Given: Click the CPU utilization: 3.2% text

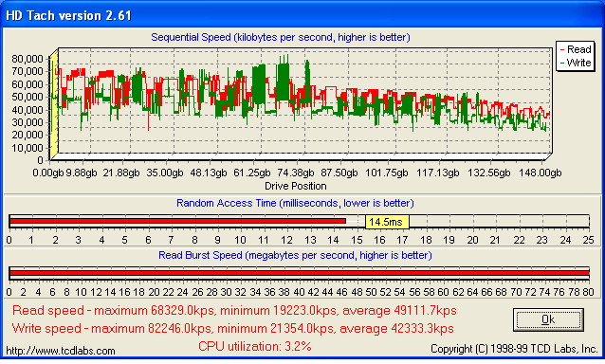Looking at the screenshot, I should pos(255,346).
